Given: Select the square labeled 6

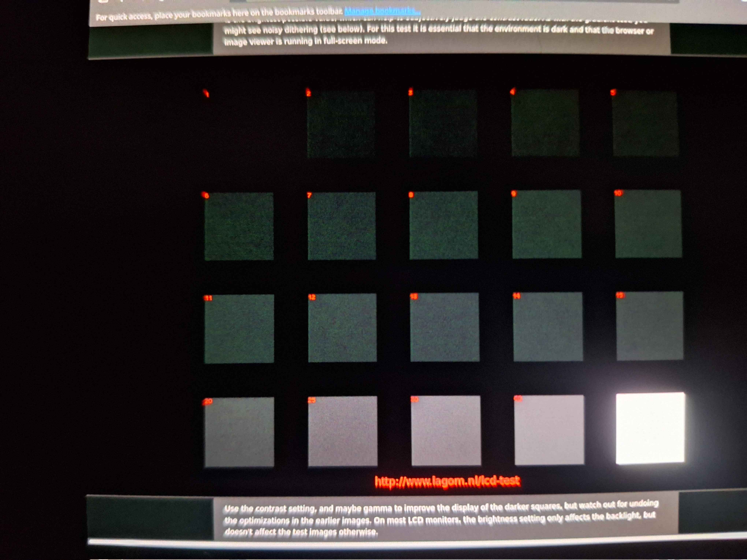Looking at the screenshot, I should [x=239, y=227].
